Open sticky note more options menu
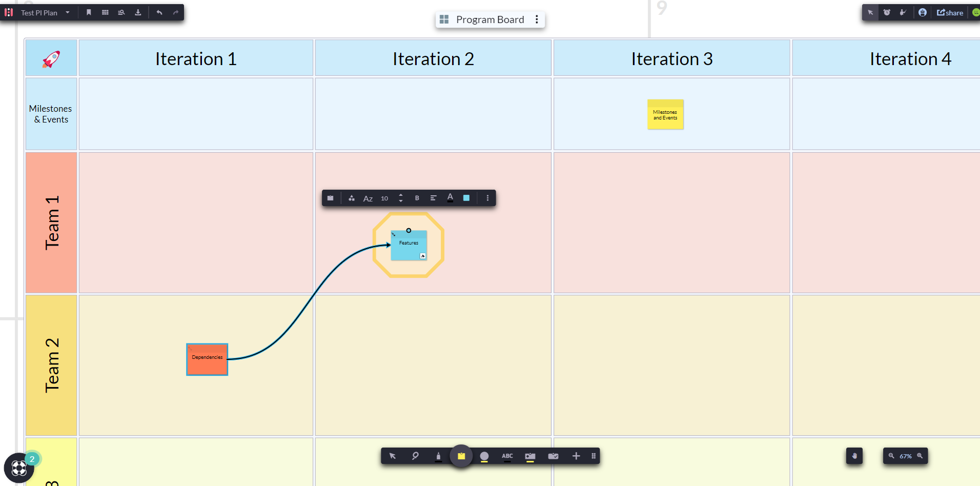980x486 pixels. pos(487,198)
